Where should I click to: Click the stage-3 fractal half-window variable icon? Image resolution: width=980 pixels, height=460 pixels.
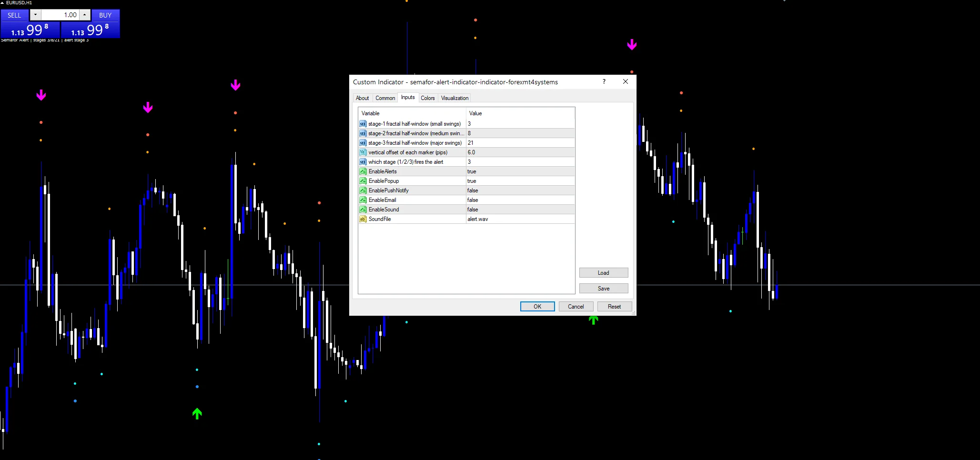click(363, 143)
